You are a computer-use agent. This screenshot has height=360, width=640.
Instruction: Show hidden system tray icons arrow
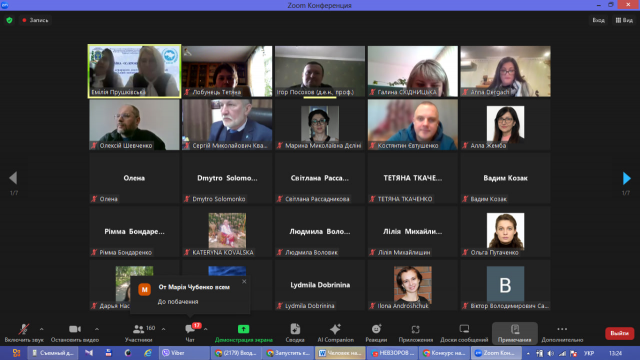[528, 353]
